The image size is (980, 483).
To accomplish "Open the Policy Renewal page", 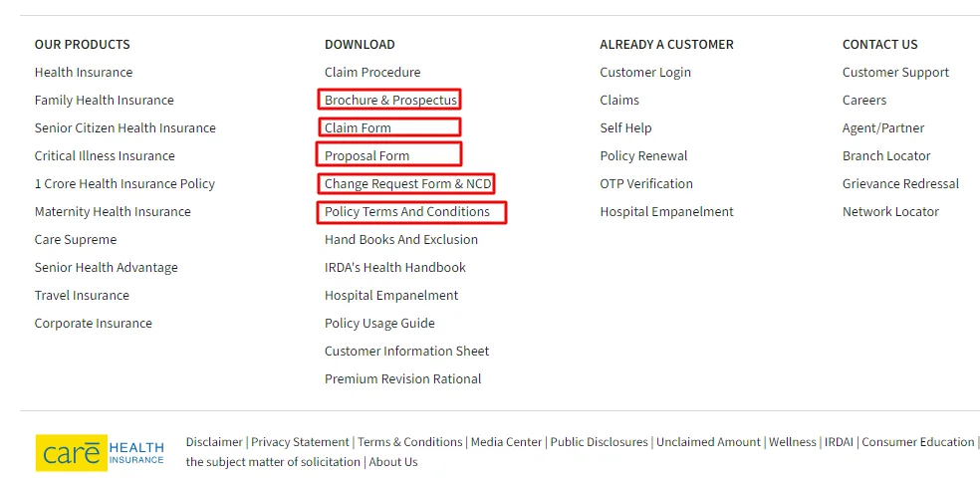I will (643, 156).
